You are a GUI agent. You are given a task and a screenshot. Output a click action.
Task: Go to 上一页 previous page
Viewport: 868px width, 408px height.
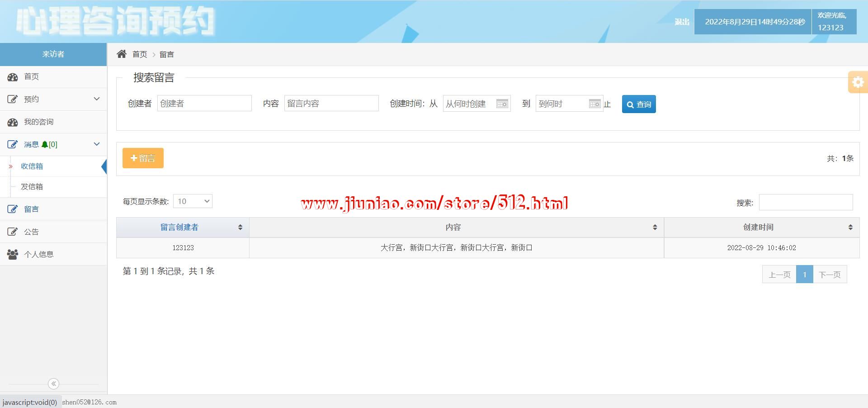779,275
